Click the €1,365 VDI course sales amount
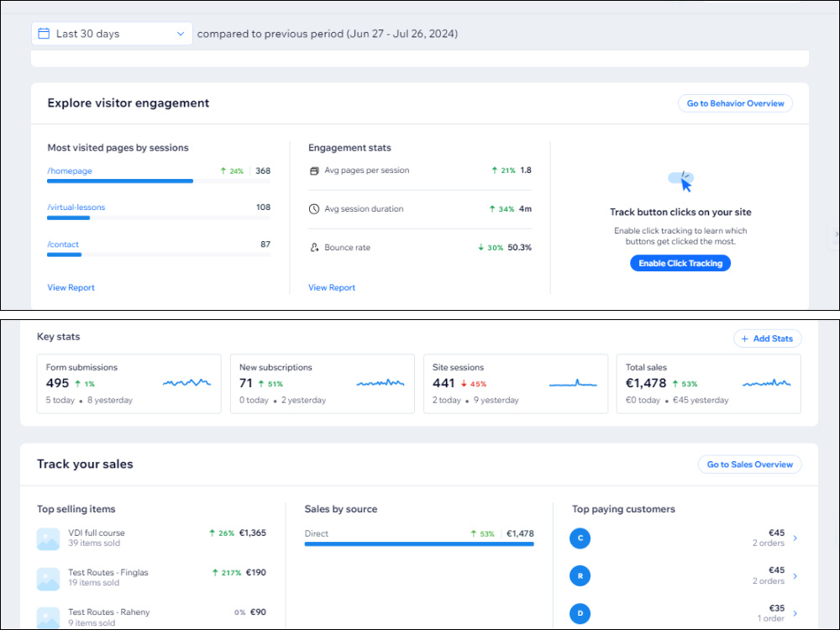Screen dimensions: 840x630 pos(252,533)
